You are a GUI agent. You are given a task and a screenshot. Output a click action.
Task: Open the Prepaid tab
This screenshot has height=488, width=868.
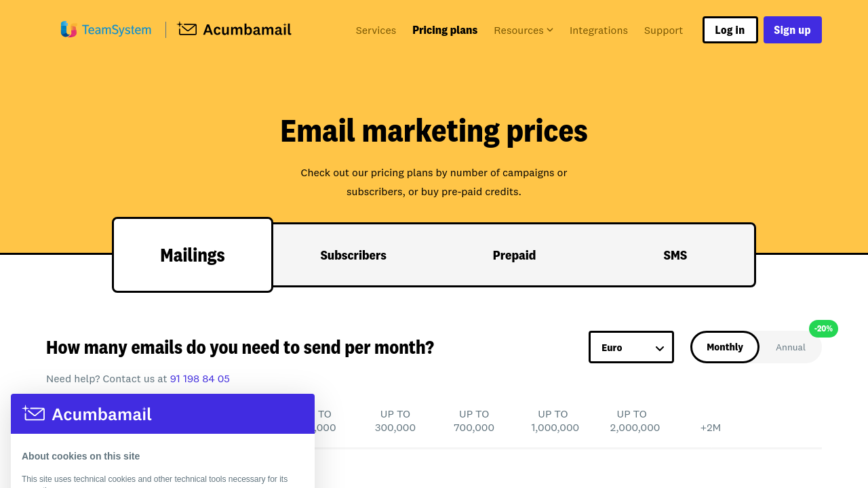coord(514,255)
